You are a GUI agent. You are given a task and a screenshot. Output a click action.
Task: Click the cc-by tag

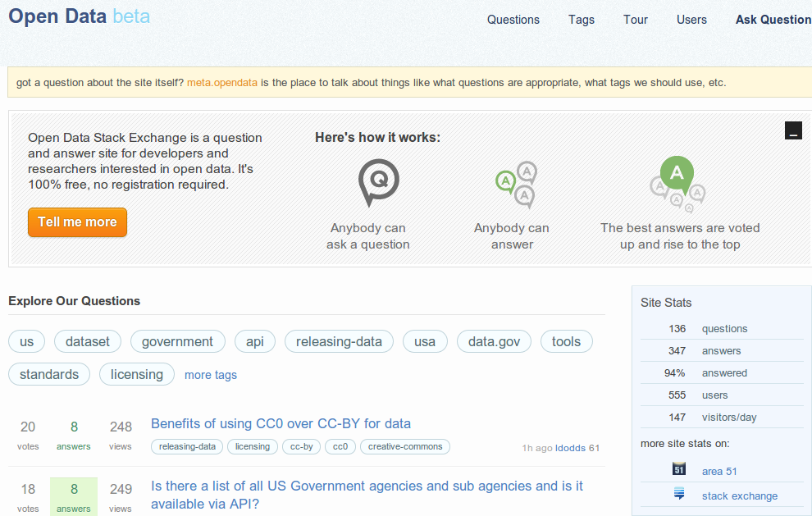(301, 446)
